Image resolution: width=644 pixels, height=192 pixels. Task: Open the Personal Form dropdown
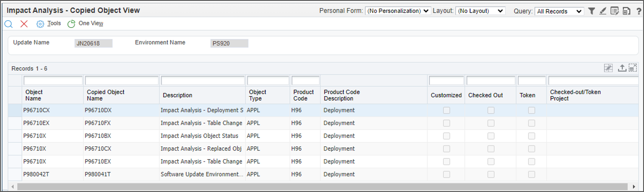coord(398,11)
